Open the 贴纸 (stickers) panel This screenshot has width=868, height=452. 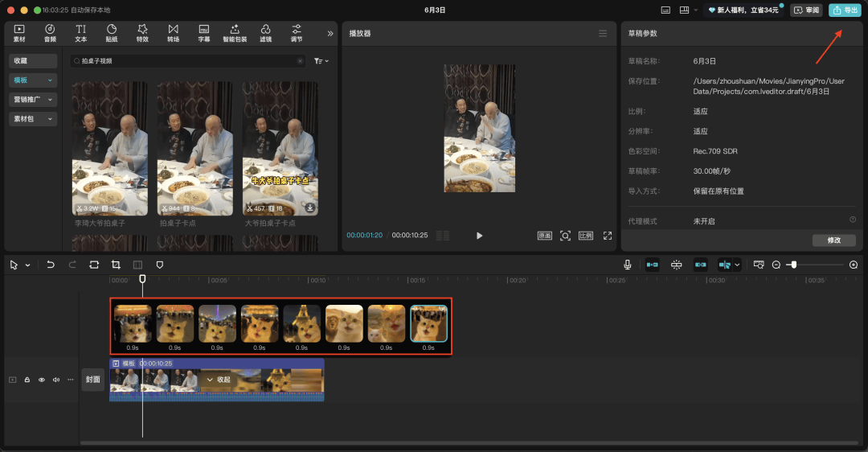pos(112,33)
